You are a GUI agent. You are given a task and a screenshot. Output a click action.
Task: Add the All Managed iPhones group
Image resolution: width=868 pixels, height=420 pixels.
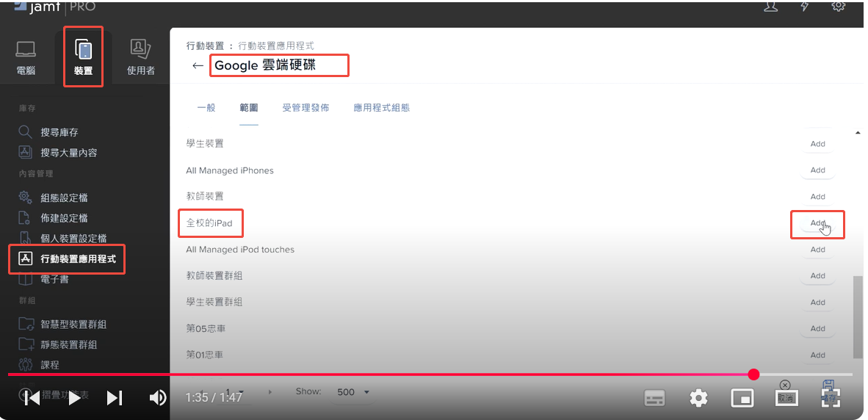tap(817, 170)
